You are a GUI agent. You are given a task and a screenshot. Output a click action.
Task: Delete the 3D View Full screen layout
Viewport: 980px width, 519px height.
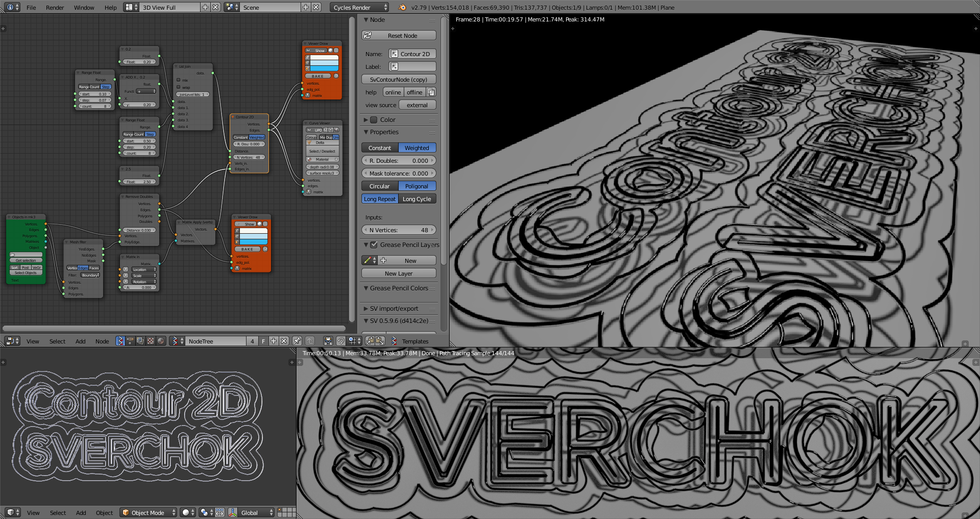click(215, 7)
